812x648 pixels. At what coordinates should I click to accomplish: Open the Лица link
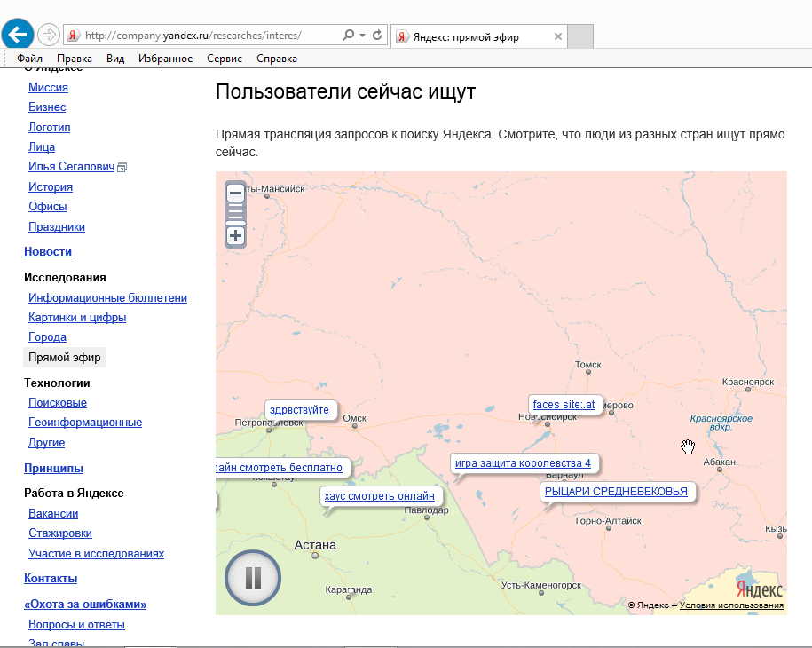pyautogui.click(x=42, y=147)
